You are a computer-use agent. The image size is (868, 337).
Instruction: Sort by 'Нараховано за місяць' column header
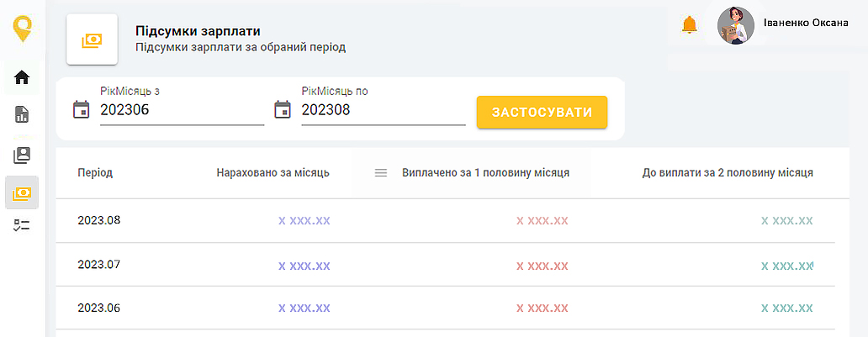click(273, 172)
